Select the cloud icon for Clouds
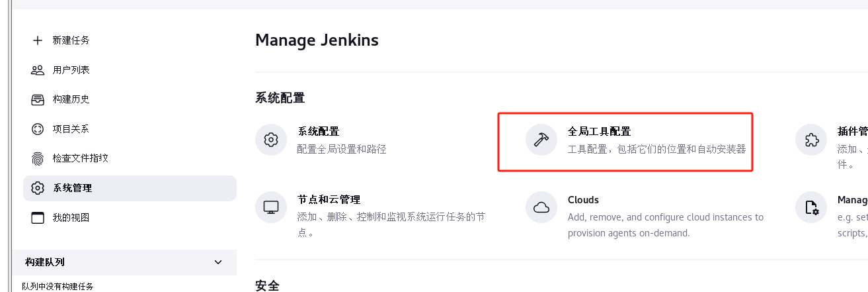 [x=541, y=207]
